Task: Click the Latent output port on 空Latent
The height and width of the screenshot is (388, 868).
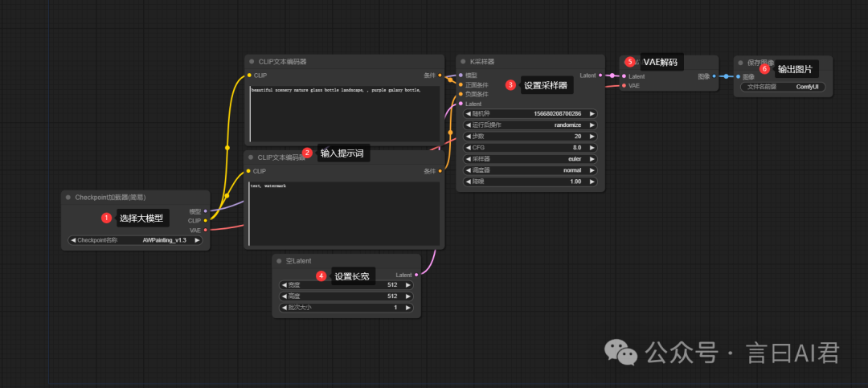Action: tap(416, 275)
